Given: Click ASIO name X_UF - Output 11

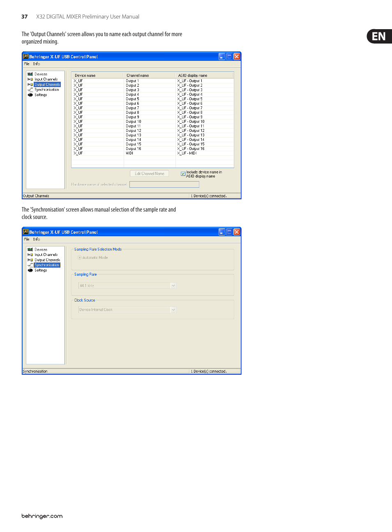Looking at the screenshot, I should [x=191, y=126].
